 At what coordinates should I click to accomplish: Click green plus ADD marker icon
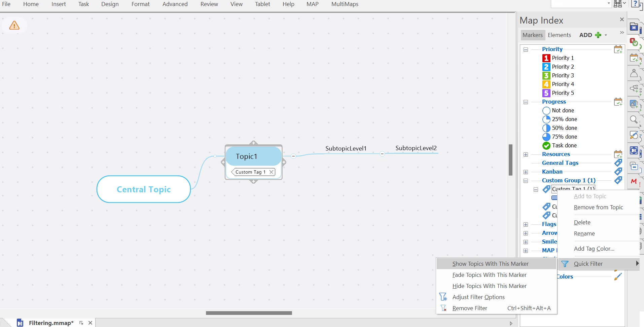(x=598, y=35)
